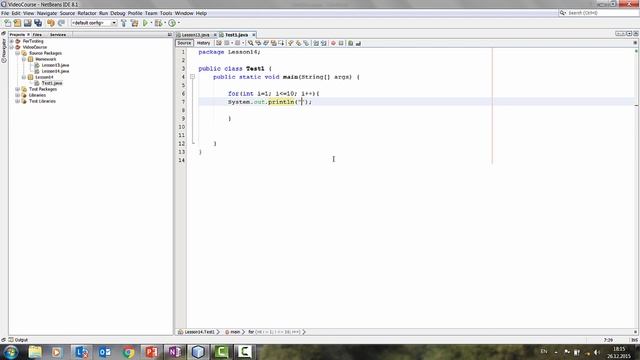Click the History view button
This screenshot has height=360, width=640.
[203, 43]
